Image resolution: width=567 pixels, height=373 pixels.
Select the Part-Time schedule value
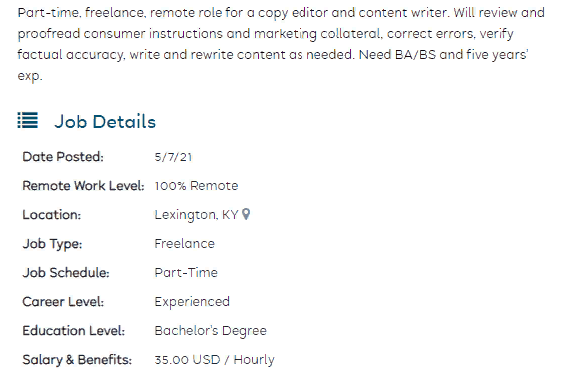pyautogui.click(x=186, y=273)
